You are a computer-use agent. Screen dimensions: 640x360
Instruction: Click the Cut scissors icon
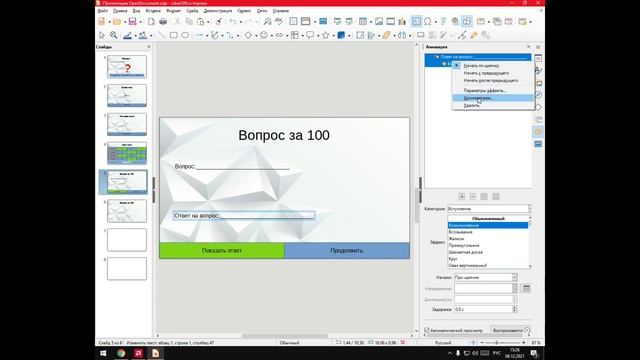[x=178, y=22]
